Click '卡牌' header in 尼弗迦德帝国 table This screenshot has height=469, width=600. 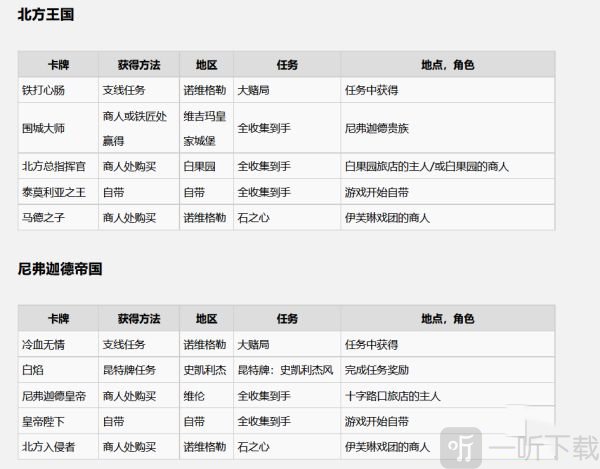59,318
